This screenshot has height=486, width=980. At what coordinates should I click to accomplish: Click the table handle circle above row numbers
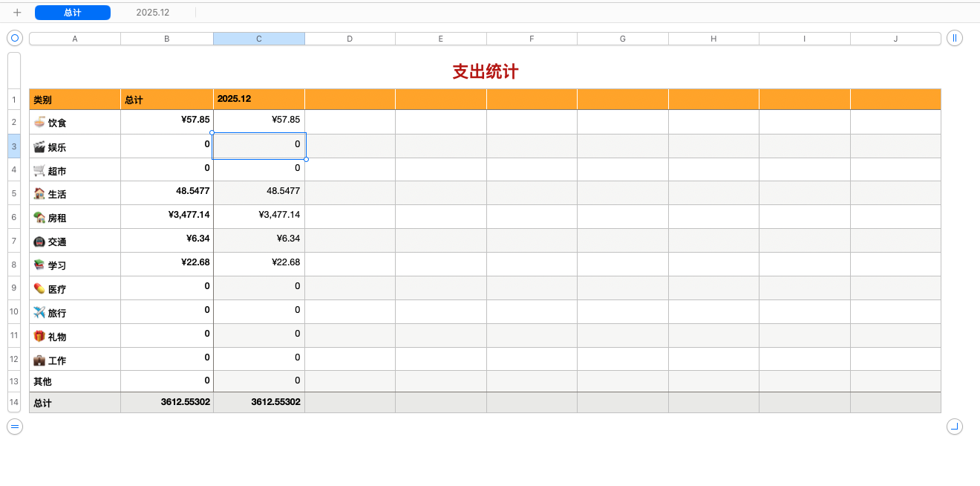(14, 37)
